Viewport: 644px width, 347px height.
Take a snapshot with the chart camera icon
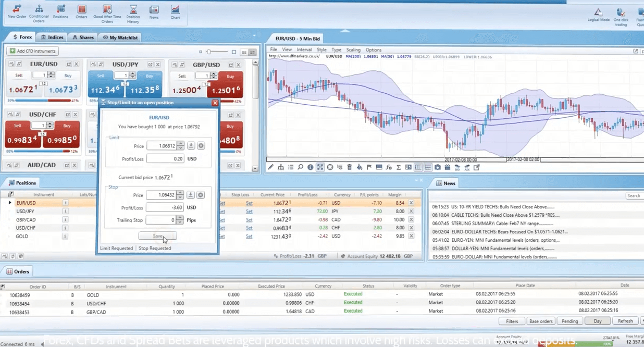tap(438, 167)
